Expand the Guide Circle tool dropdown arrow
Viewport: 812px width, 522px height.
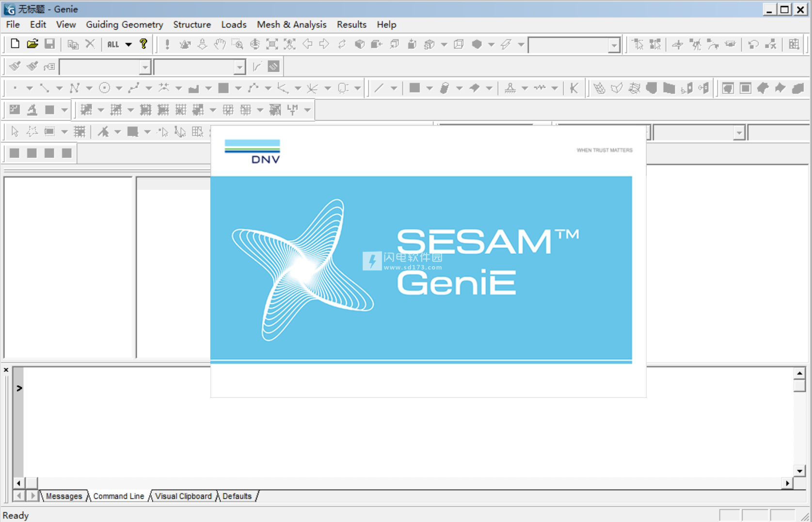[119, 88]
